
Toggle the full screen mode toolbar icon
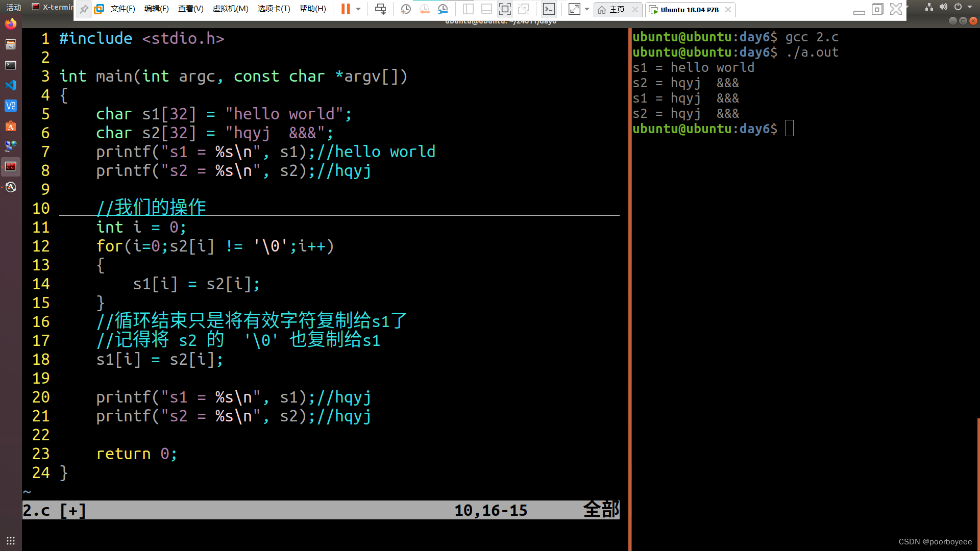(505, 9)
